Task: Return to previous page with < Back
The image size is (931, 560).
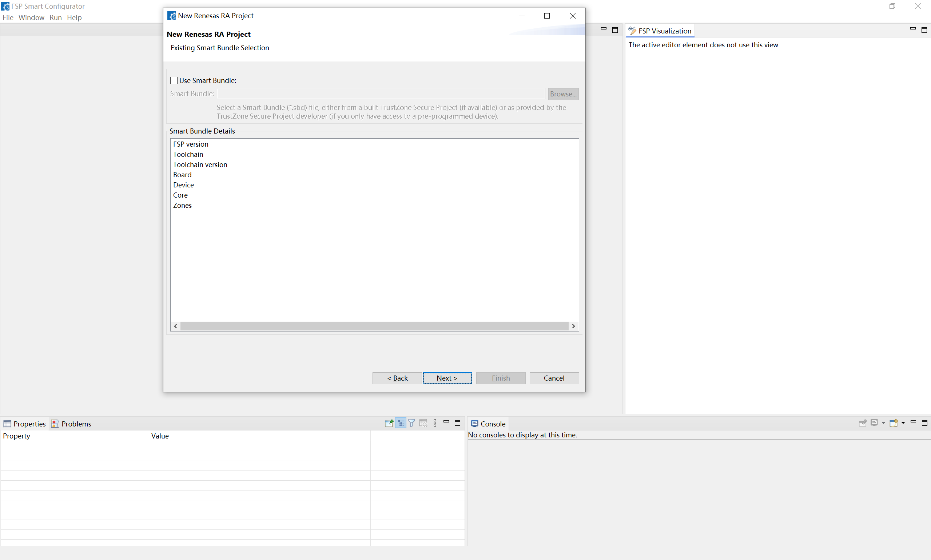Action: pyautogui.click(x=397, y=378)
